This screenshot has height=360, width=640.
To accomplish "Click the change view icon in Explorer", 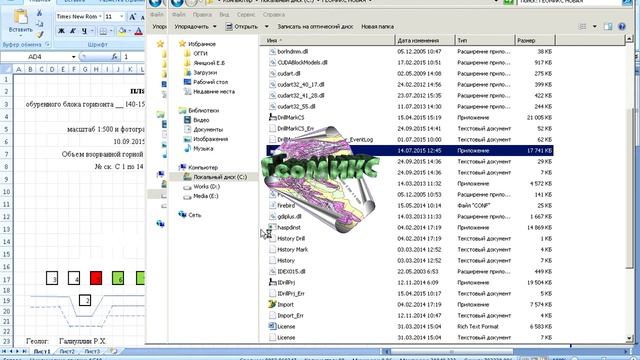I will [x=582, y=27].
